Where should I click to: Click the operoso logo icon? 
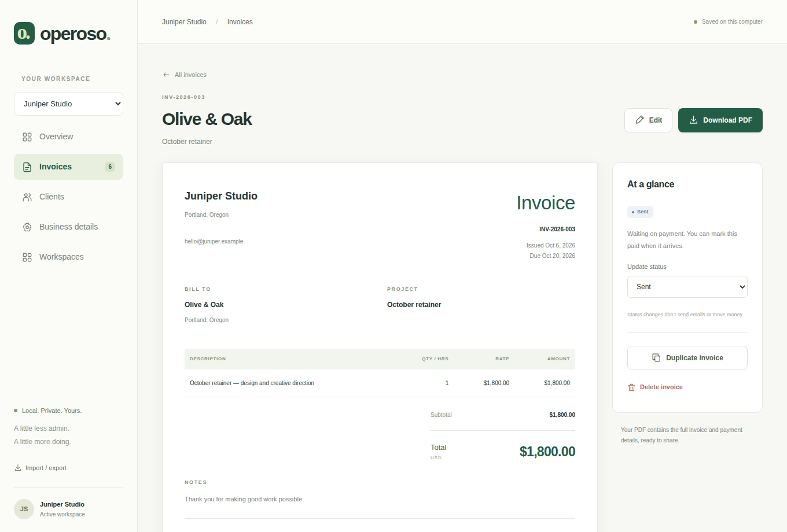coord(24,34)
